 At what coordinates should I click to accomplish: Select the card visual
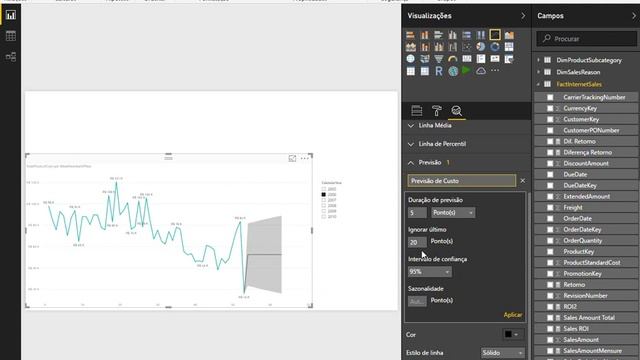point(467,59)
